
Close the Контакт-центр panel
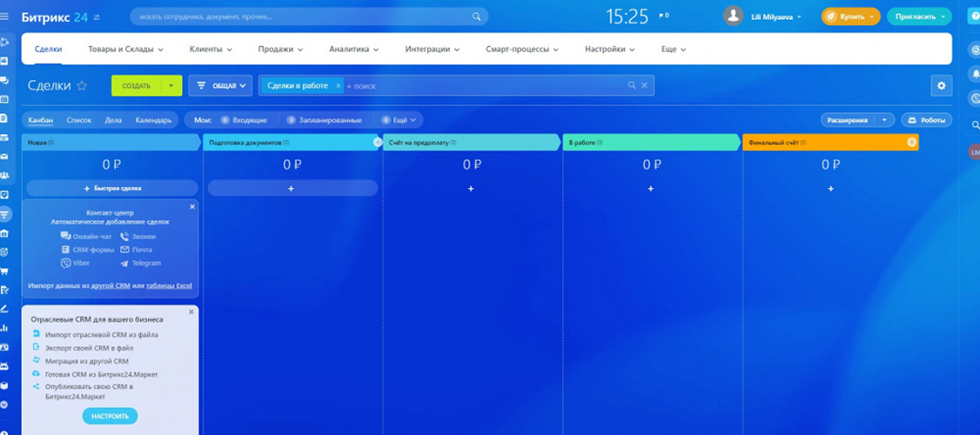(192, 207)
